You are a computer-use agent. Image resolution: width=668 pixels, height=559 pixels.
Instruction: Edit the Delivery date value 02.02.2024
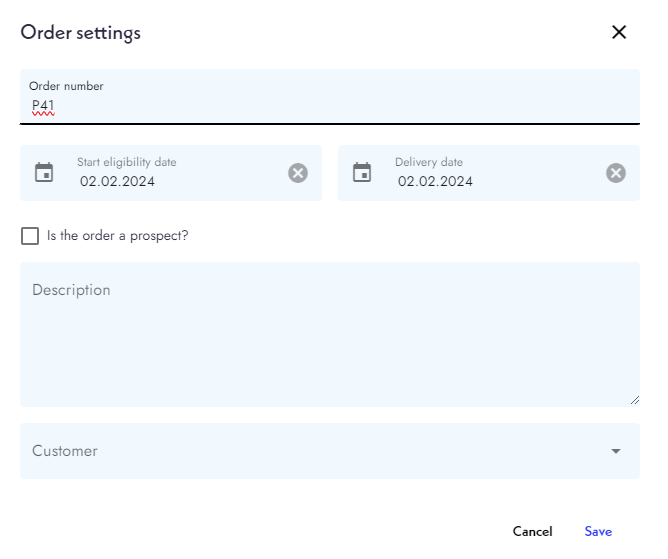coord(436,182)
